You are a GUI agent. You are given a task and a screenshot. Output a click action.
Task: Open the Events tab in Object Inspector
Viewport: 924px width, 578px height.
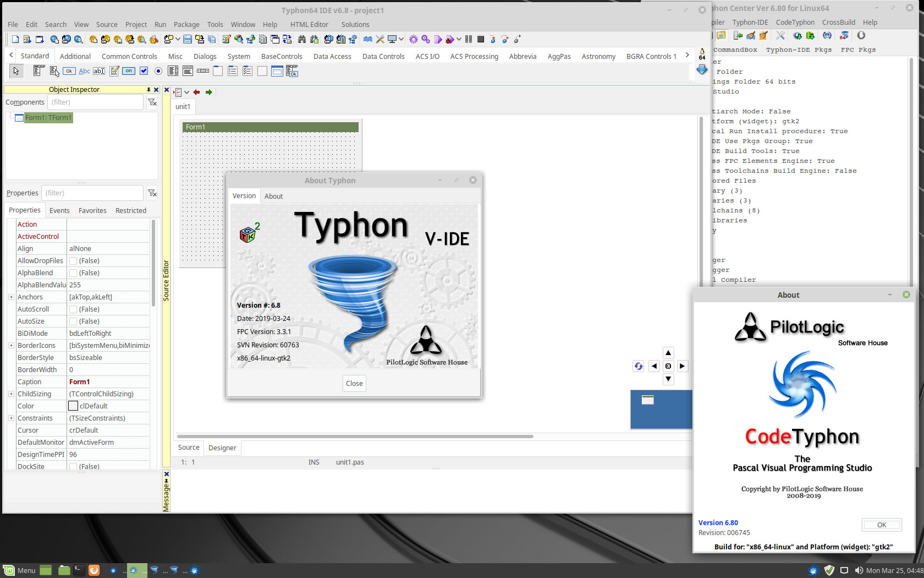click(x=59, y=210)
